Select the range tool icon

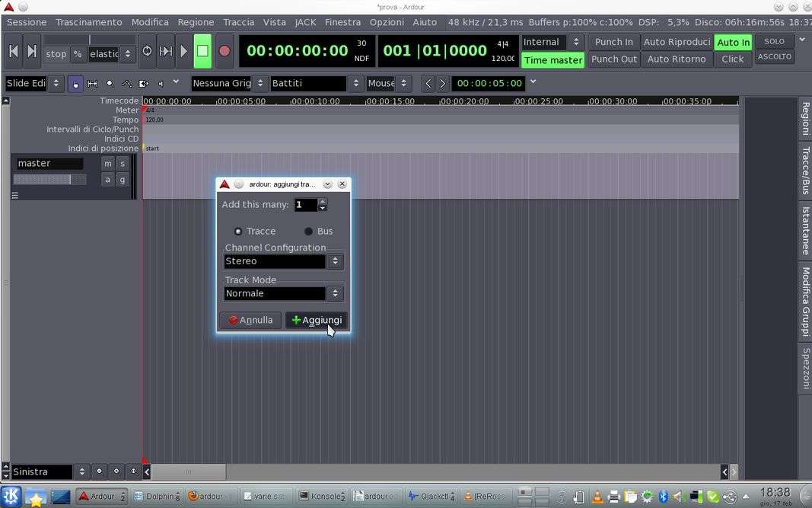[93, 83]
